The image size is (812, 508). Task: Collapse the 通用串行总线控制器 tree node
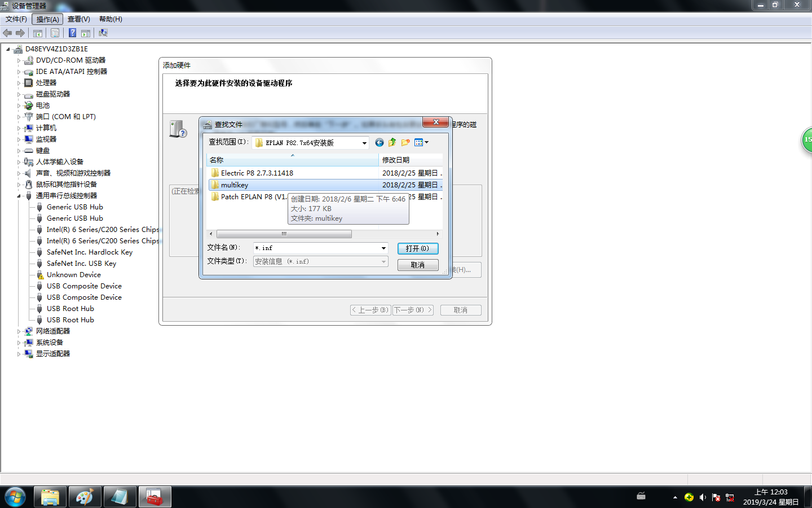coord(19,196)
